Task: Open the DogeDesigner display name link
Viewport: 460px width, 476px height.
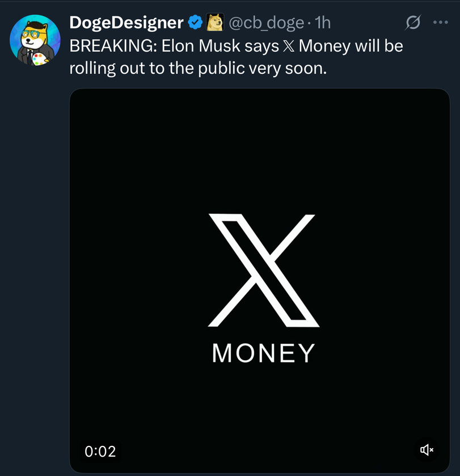Action: [x=126, y=23]
